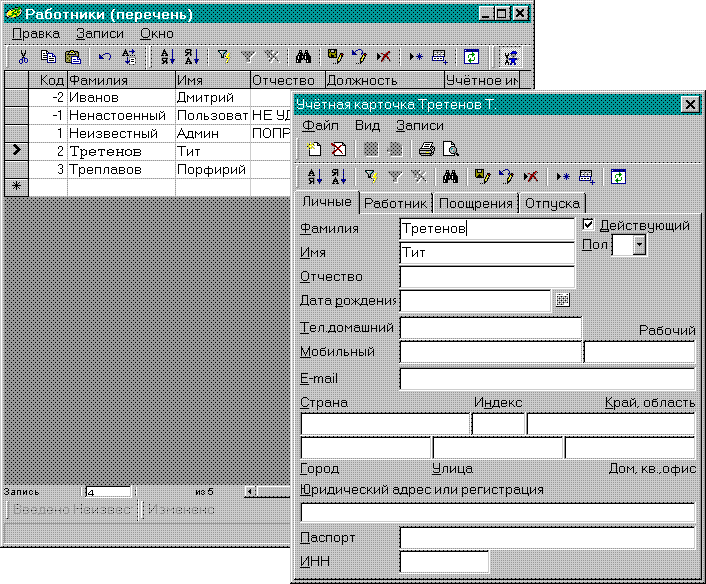Click binoculars Find icon in card toolbar
Image resolution: width=706 pixels, height=584 pixels.
[x=450, y=177]
